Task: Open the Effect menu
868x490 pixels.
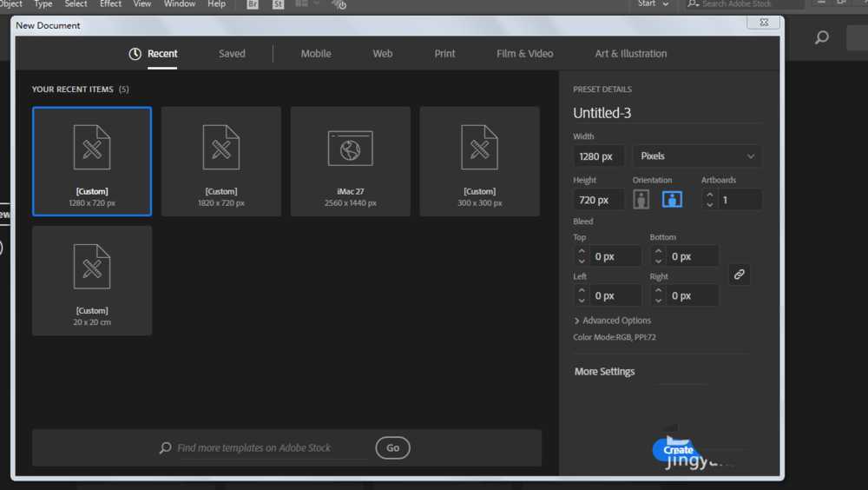Action: (x=110, y=4)
